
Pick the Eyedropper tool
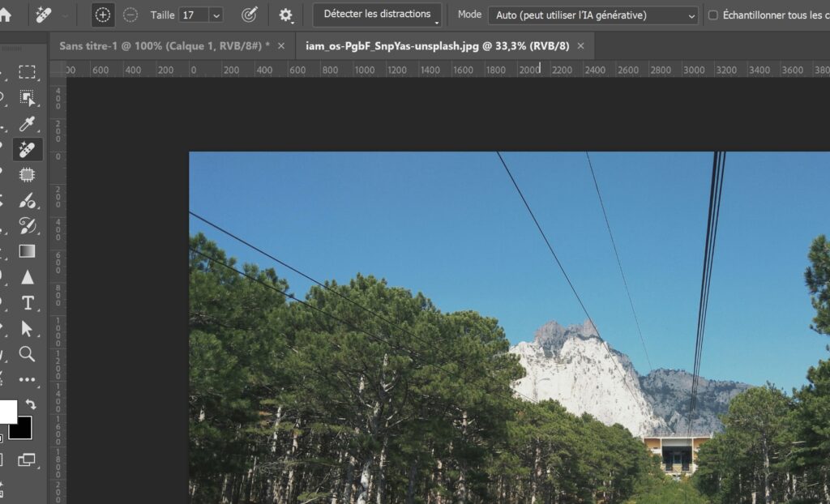click(28, 124)
